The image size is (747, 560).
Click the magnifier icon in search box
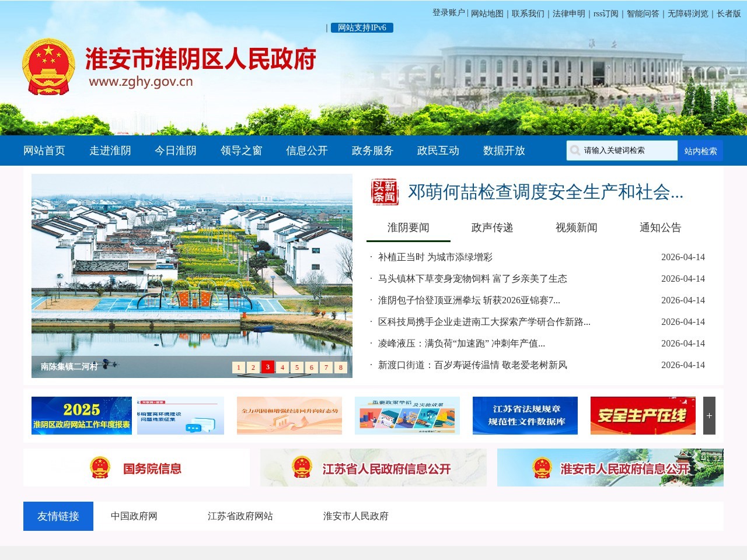pyautogui.click(x=575, y=150)
